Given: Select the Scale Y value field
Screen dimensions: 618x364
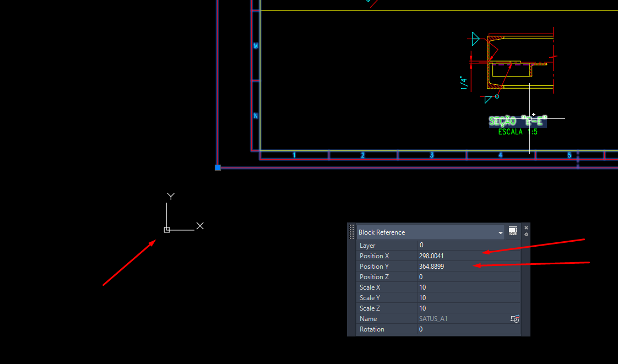Looking at the screenshot, I should (468, 298).
